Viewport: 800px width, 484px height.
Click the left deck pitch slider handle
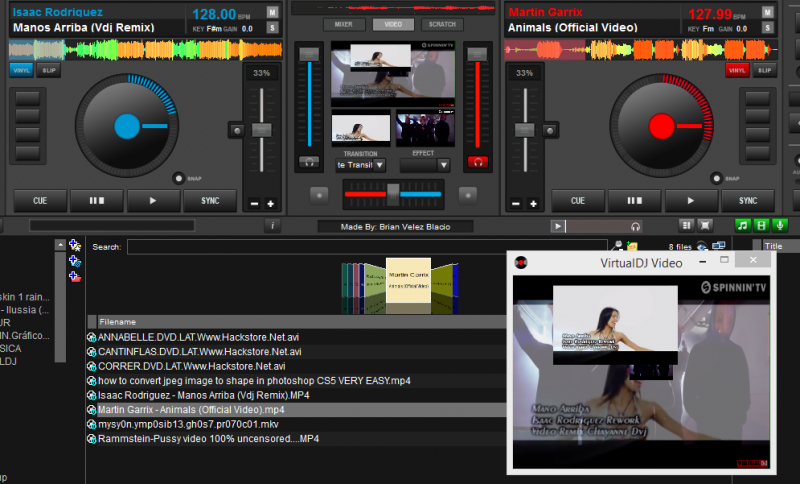262,130
